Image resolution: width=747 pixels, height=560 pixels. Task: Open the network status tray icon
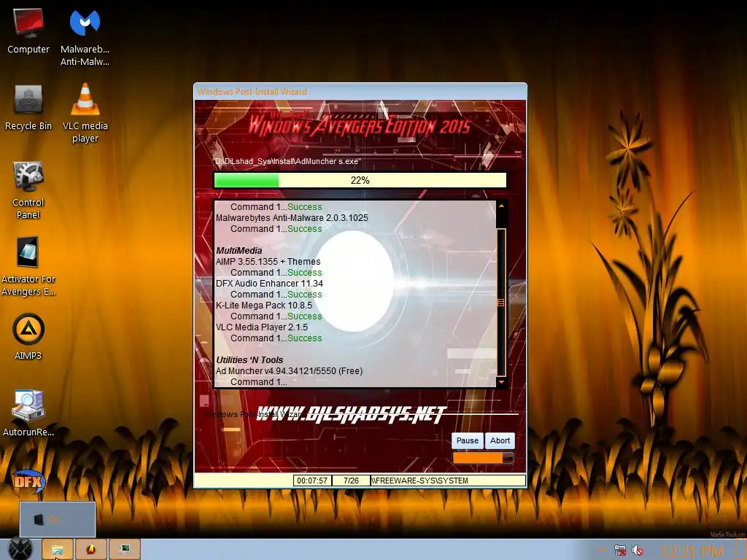pos(620,551)
